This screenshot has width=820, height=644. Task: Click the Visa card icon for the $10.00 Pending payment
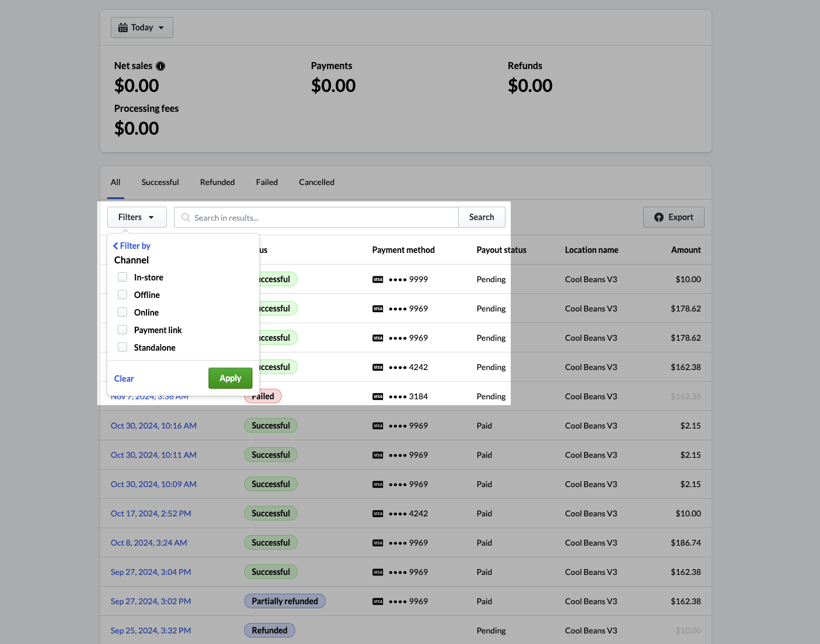(378, 279)
